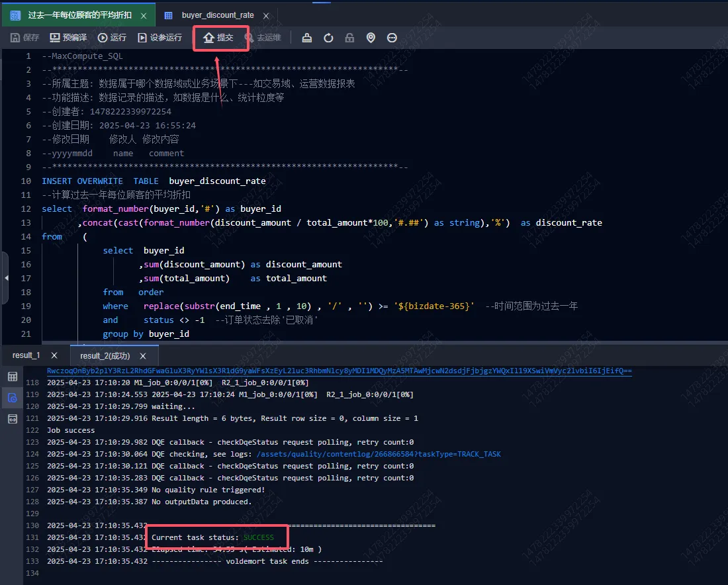Click 预编译 precompile button
Viewport: 728px width, 585px height.
(68, 38)
